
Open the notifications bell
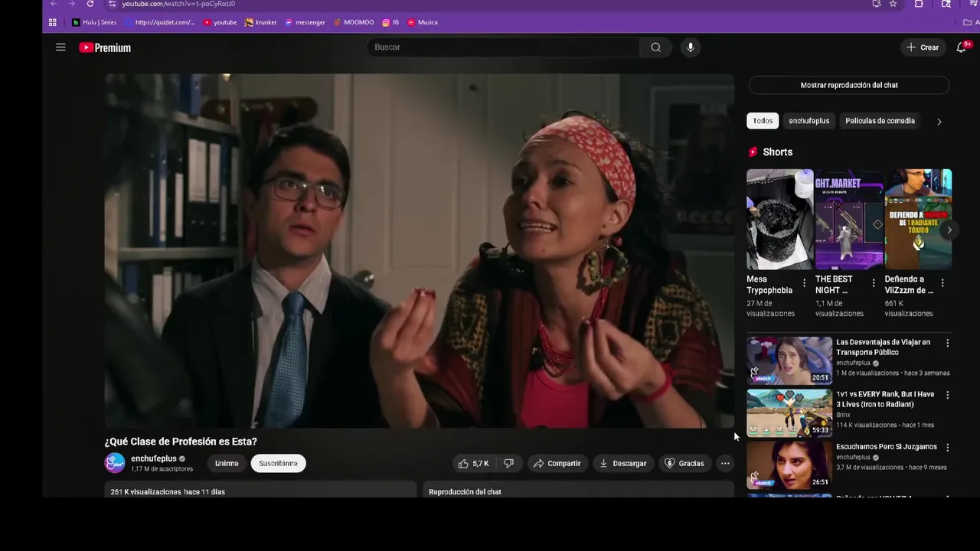[961, 47]
